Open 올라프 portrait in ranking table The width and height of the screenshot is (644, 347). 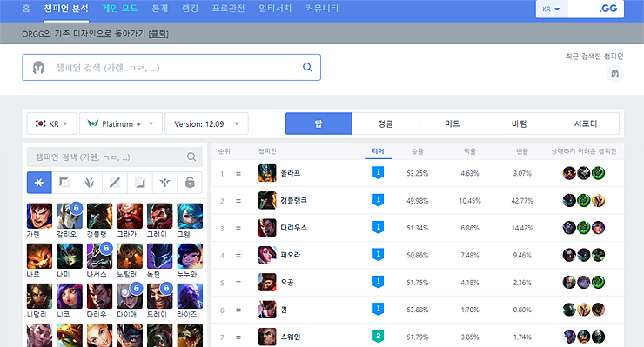coord(267,173)
